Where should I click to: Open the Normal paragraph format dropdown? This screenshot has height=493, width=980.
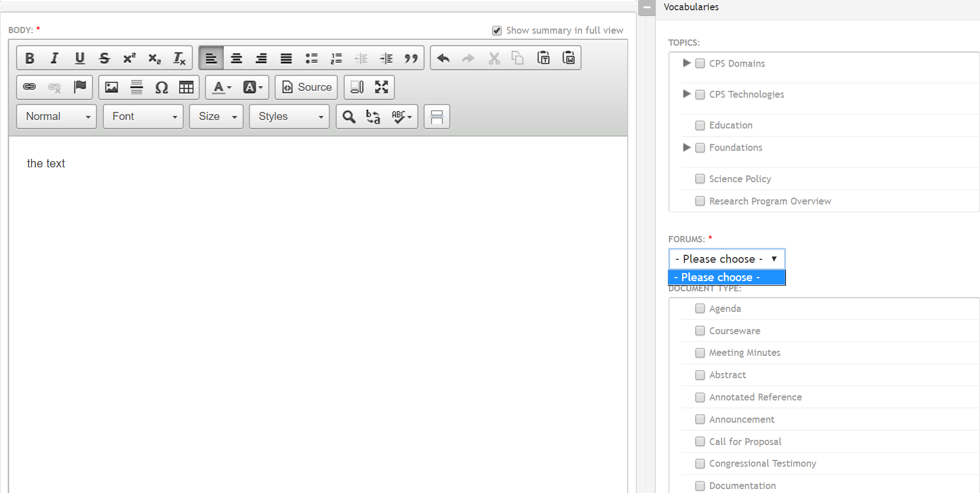coord(57,117)
